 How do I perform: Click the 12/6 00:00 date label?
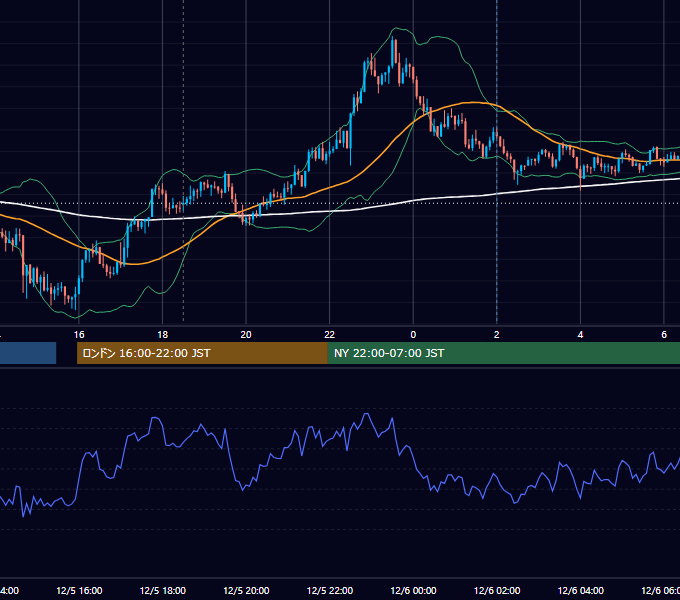click(x=413, y=590)
